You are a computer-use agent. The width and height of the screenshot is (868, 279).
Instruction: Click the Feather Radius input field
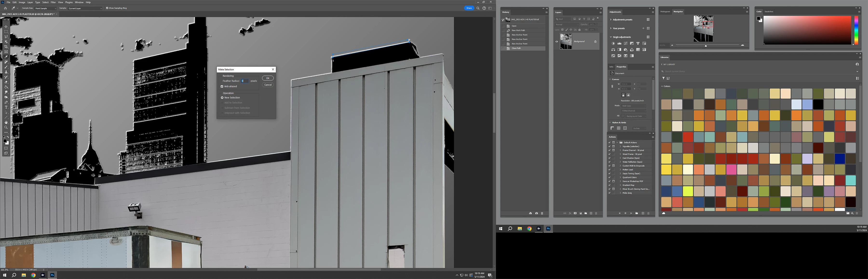[x=245, y=81]
